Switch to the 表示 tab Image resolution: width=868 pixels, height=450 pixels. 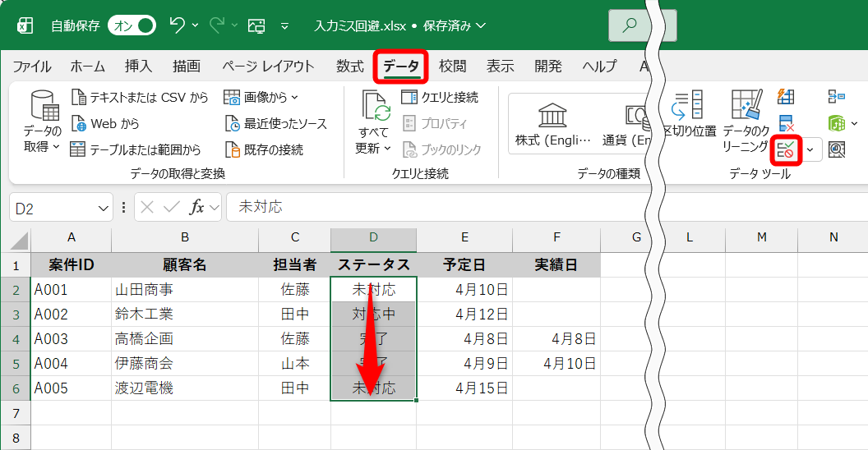click(500, 67)
